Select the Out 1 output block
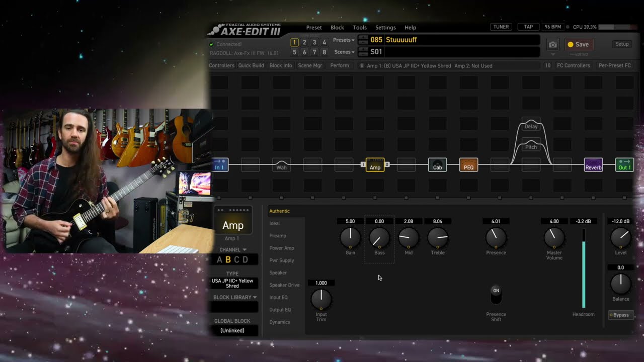 [624, 165]
